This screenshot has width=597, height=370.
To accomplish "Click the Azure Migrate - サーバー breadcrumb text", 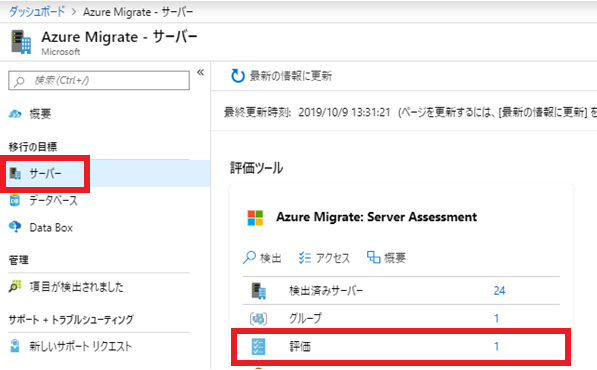I will (138, 12).
